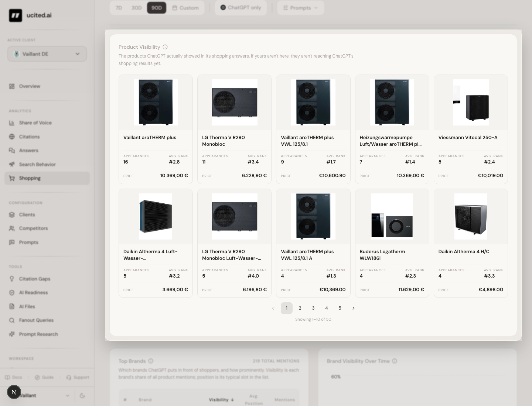Image resolution: width=532 pixels, height=406 pixels.
Task: Click the Brand Visibility Over Time info icon
Action: [x=395, y=361]
